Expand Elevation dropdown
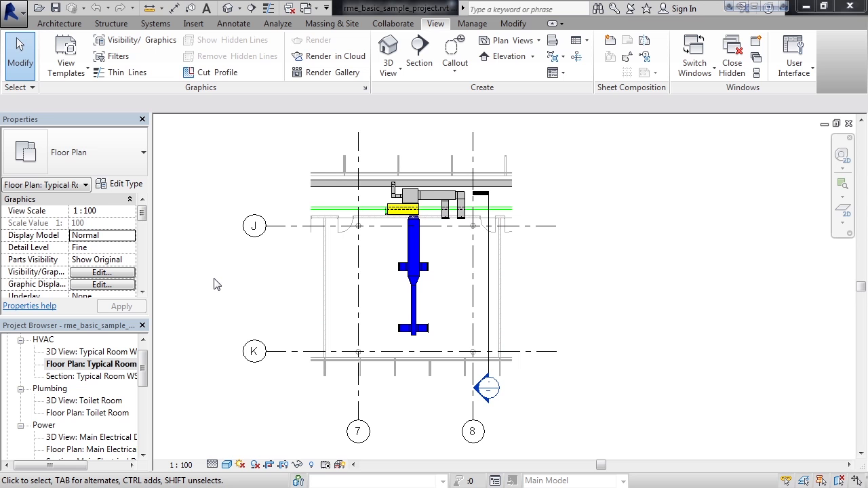868x488 pixels. (x=532, y=57)
